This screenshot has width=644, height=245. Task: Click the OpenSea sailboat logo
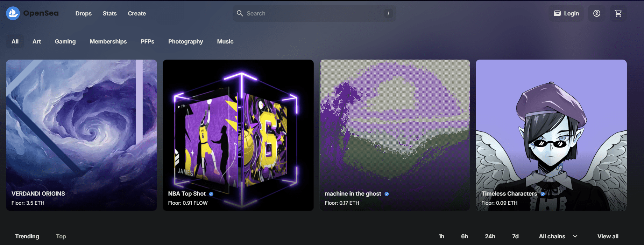[x=13, y=13]
